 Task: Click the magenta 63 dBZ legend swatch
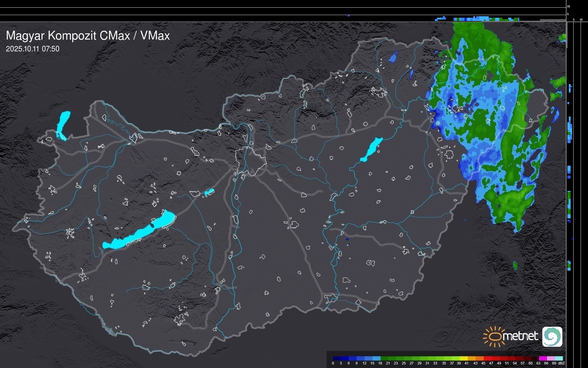coord(542,359)
